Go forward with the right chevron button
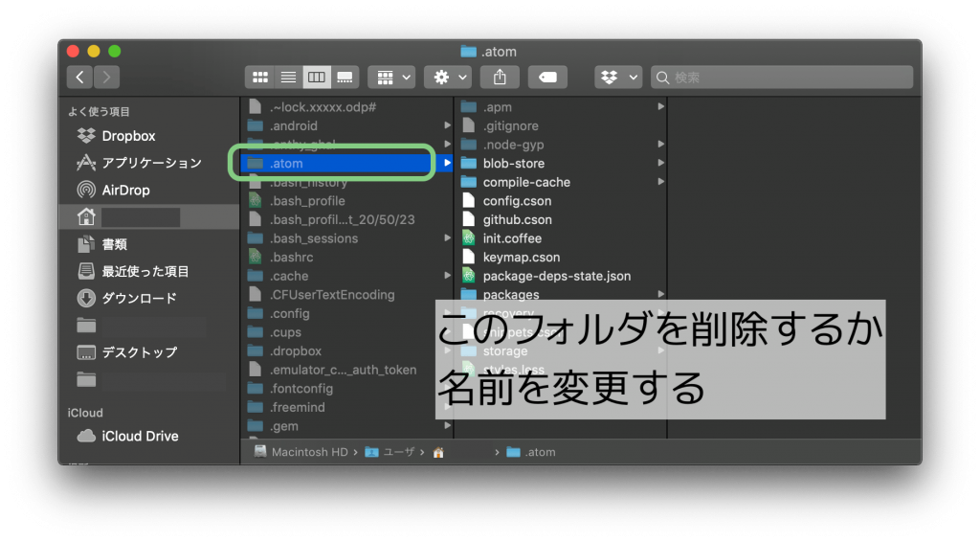 point(107,77)
